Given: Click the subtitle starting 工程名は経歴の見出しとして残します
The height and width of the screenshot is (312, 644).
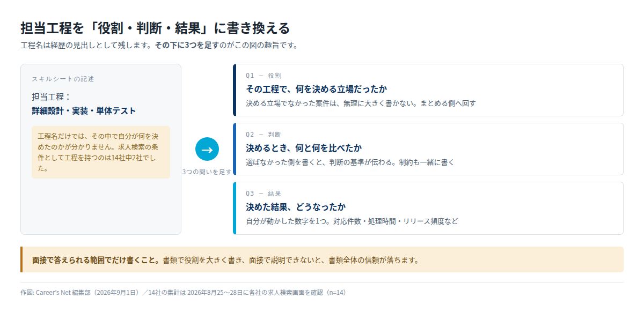Looking at the screenshot, I should click(159, 45).
